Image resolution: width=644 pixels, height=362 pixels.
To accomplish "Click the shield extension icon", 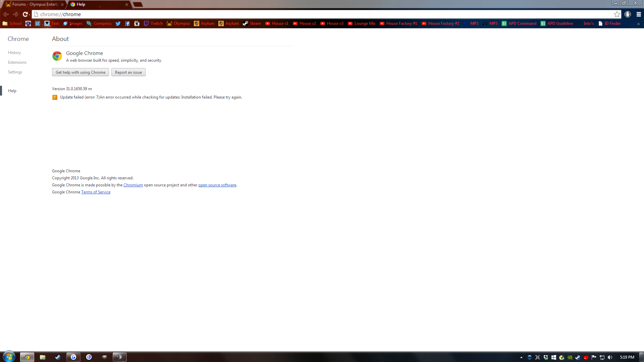I will pyautogui.click(x=628, y=14).
